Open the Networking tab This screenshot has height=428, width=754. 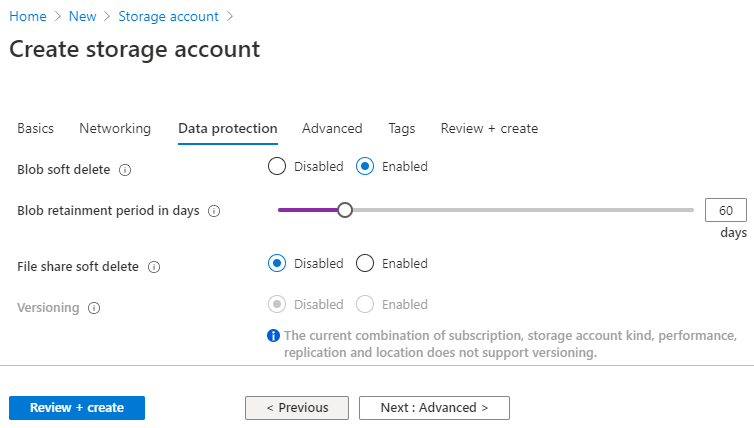[x=115, y=128]
